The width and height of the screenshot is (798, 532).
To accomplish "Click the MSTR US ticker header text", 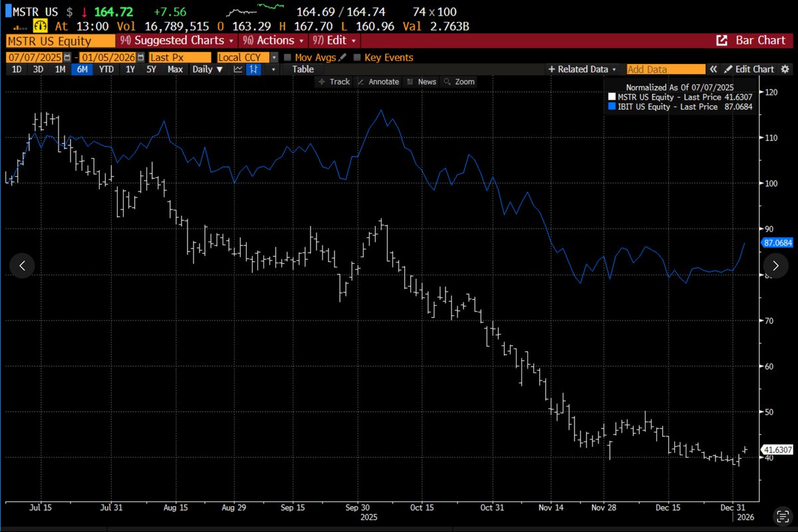I will (x=35, y=12).
